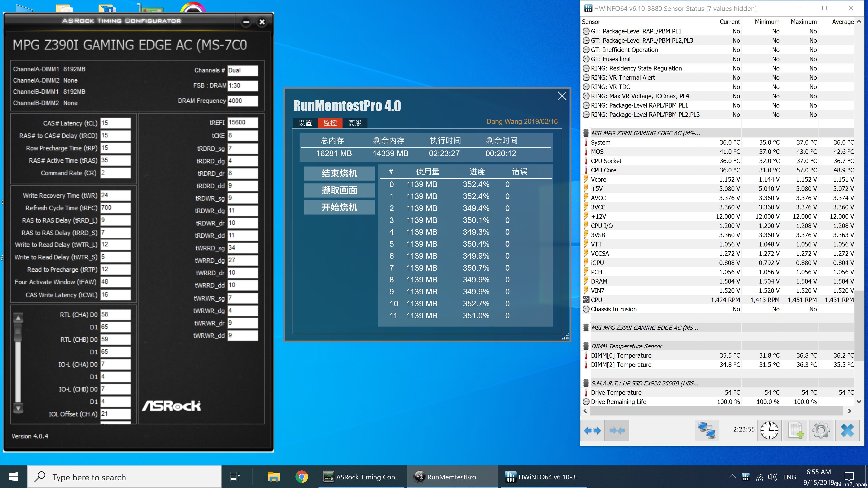The image size is (868, 488).
Task: Select DIMM[0] Temperature row
Action: (718, 355)
